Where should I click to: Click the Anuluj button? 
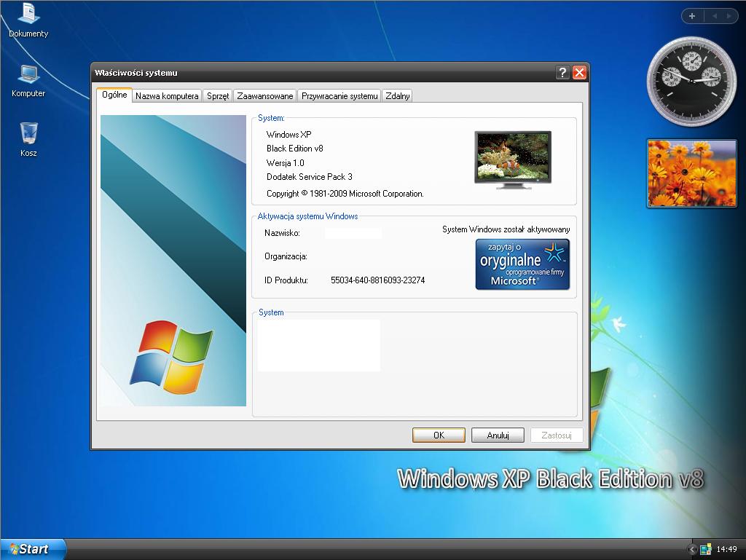tap(498, 435)
